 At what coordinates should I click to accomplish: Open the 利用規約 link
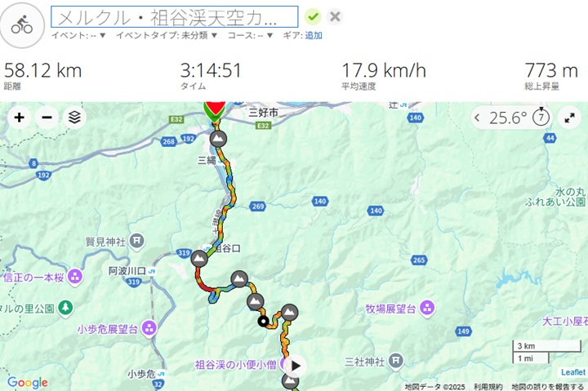(488, 387)
